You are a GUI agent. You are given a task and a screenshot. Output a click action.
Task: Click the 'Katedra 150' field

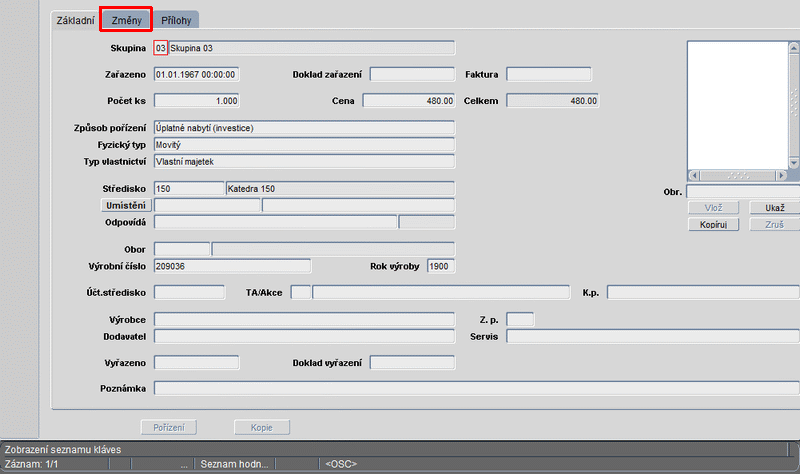(x=340, y=189)
